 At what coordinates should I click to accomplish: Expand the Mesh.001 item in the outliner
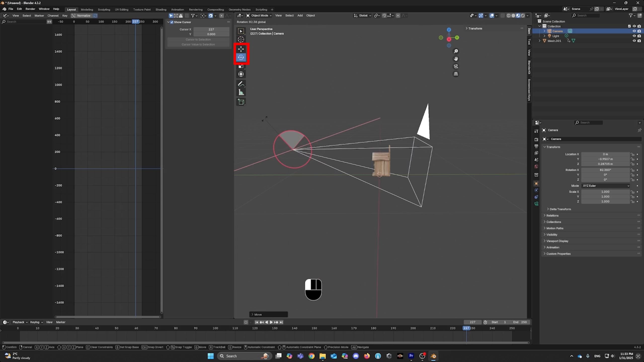540,40
